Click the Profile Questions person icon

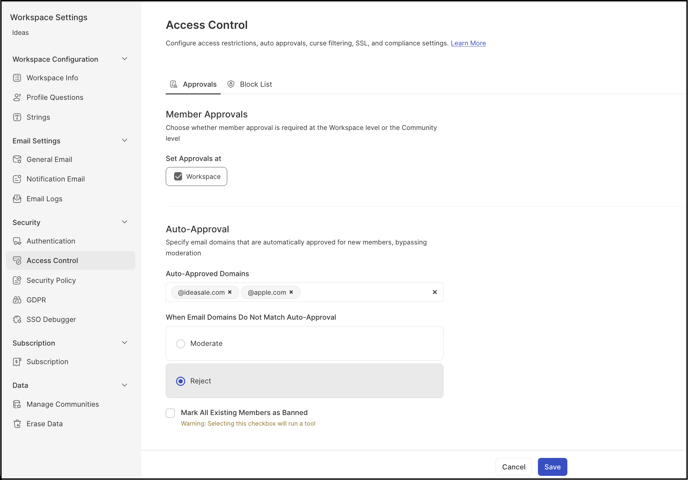[17, 97]
